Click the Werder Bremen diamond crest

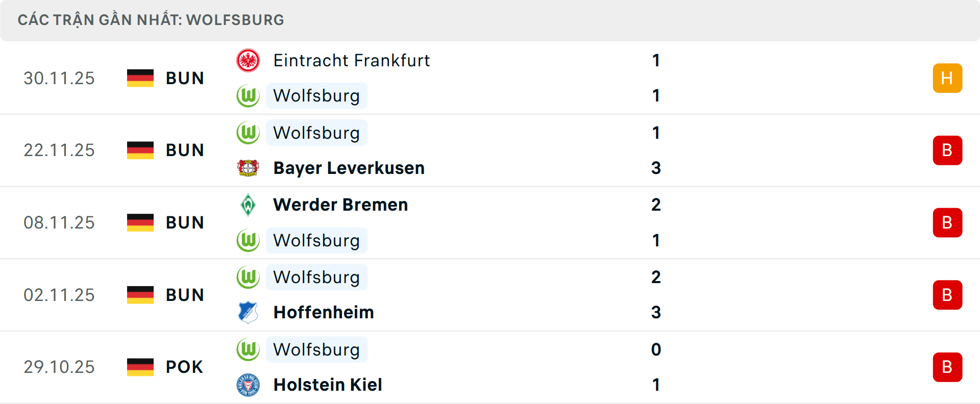coord(248,205)
